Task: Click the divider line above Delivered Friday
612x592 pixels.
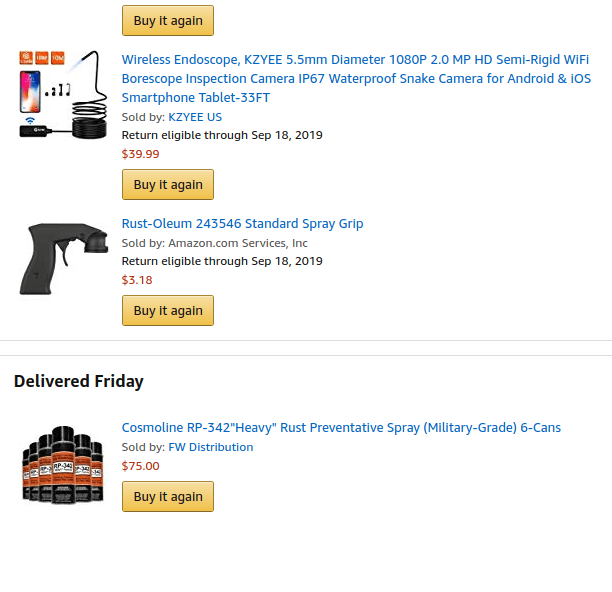Action: coord(306,355)
